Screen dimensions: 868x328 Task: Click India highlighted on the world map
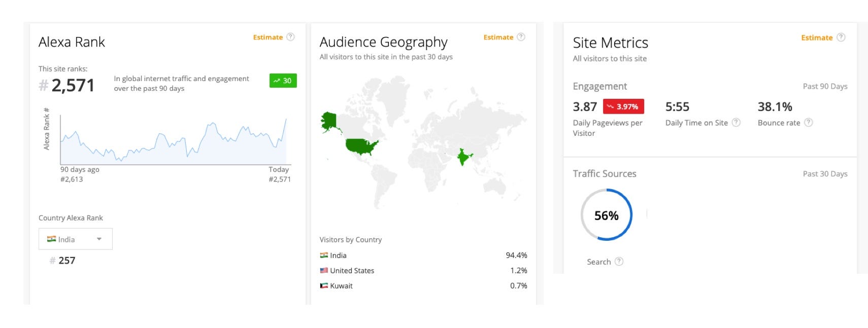click(x=464, y=158)
